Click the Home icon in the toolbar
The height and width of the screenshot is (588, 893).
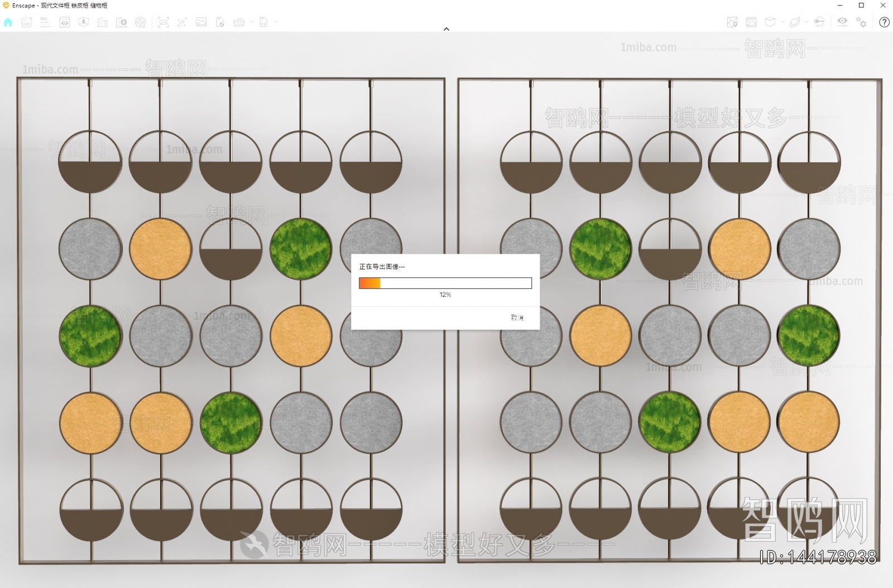tap(8, 22)
